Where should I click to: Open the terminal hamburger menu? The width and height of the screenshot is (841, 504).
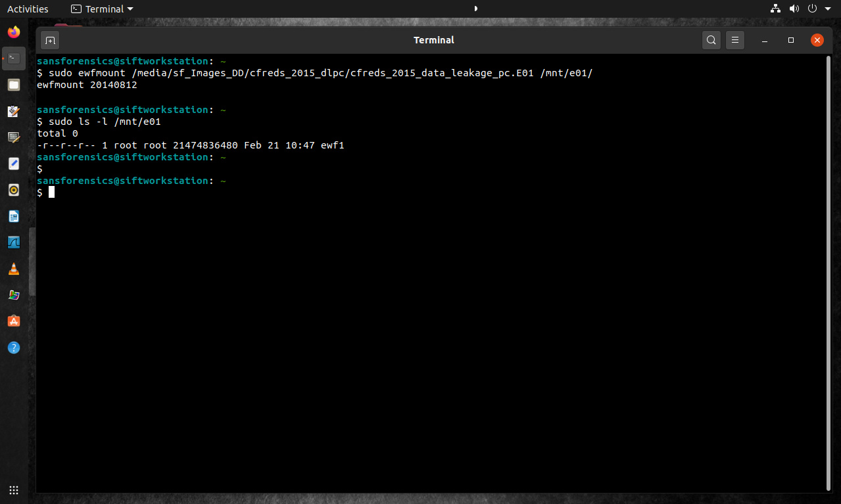tap(735, 40)
